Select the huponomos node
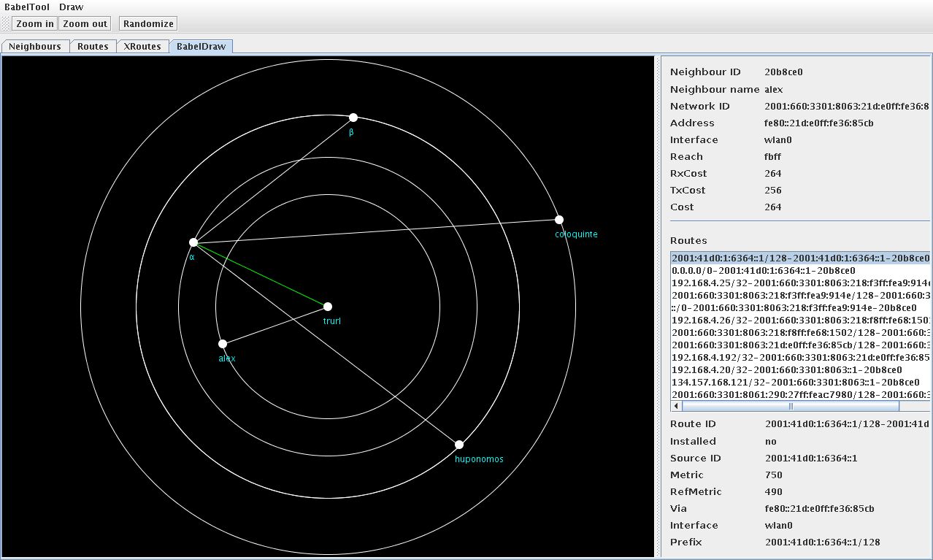 459,445
